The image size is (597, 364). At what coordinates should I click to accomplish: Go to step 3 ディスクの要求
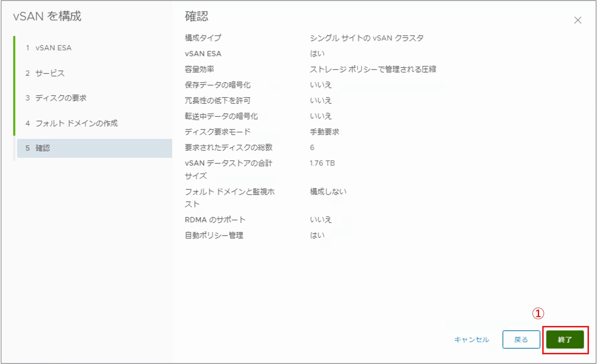[56, 98]
